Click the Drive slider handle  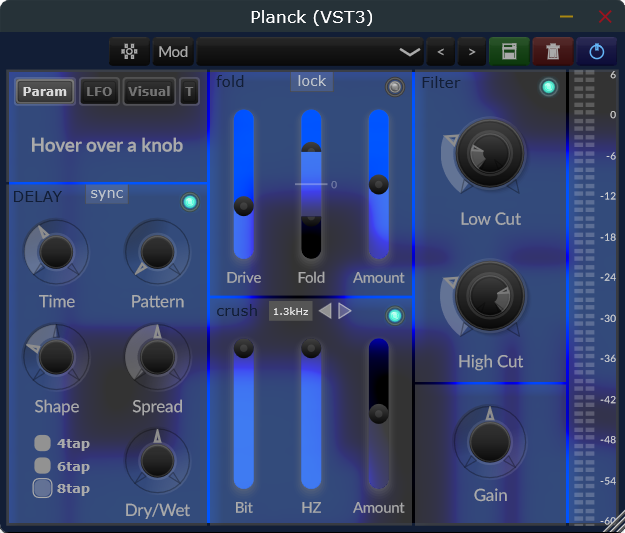tap(244, 206)
